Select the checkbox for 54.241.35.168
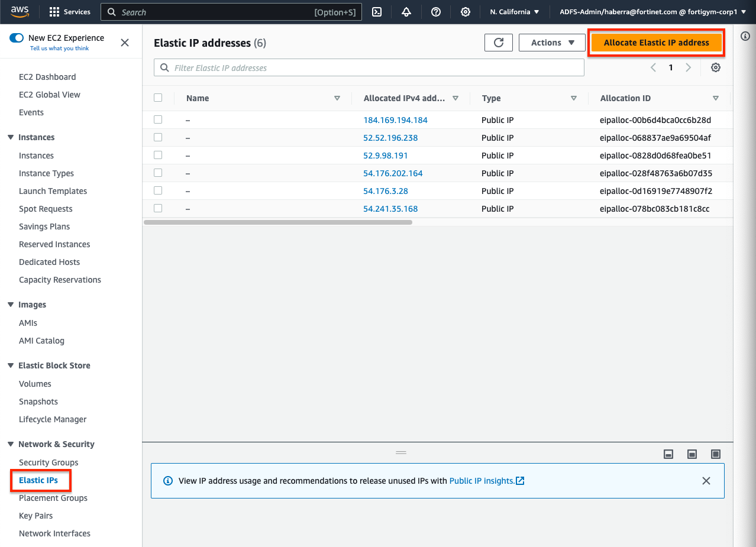 coord(158,208)
